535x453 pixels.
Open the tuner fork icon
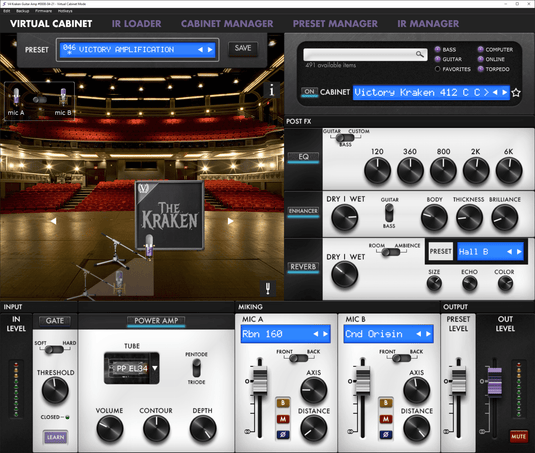[x=268, y=288]
